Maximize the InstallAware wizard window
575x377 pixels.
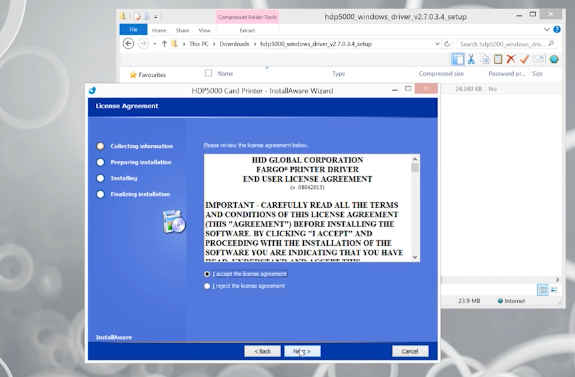[408, 89]
